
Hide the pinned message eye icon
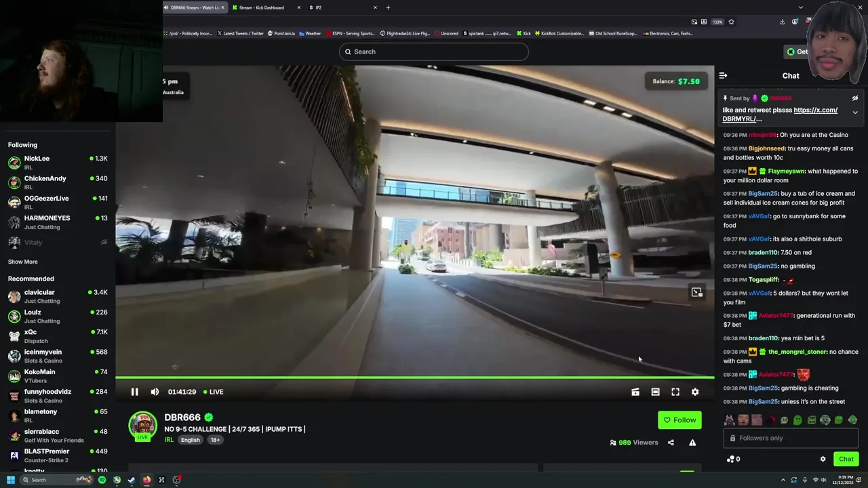(855, 98)
